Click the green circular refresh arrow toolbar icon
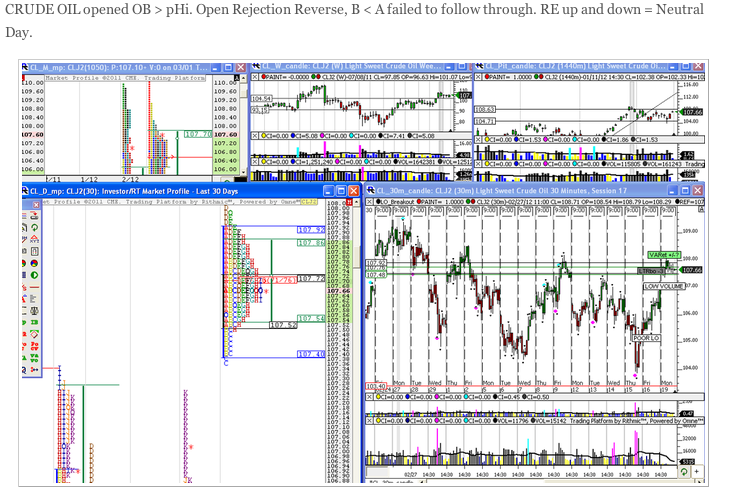731x496 pixels. [x=34, y=227]
